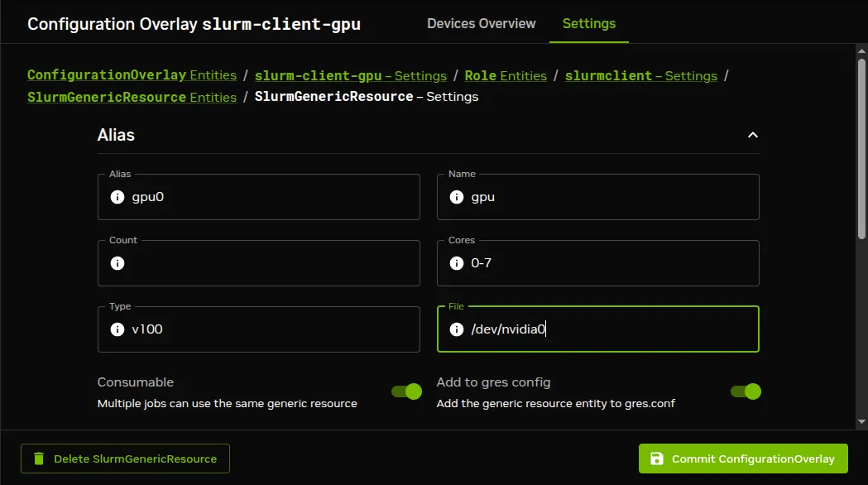The image size is (868, 485).
Task: Click the info icon in the Cores field
Action: click(457, 263)
